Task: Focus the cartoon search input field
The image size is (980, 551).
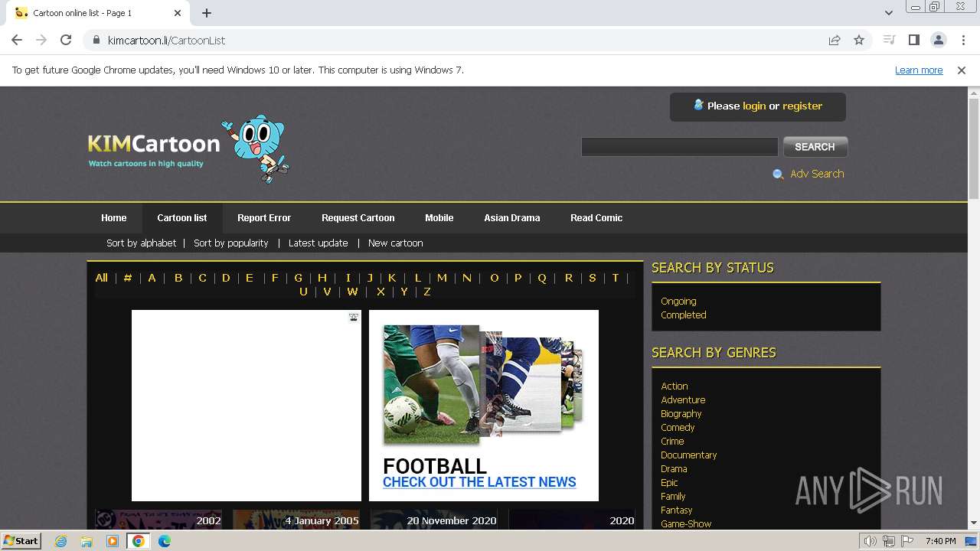Action: pos(680,146)
